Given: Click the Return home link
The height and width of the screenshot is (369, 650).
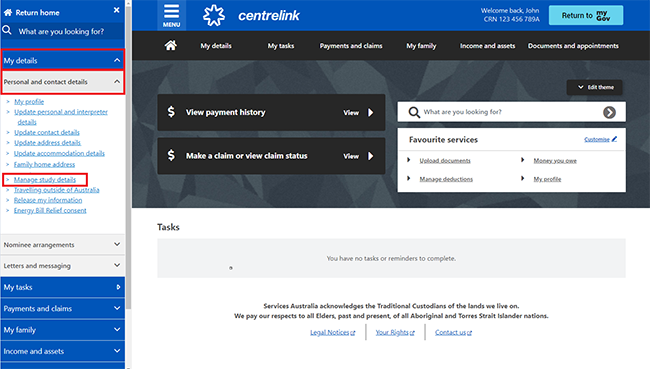Looking at the screenshot, I should point(37,13).
